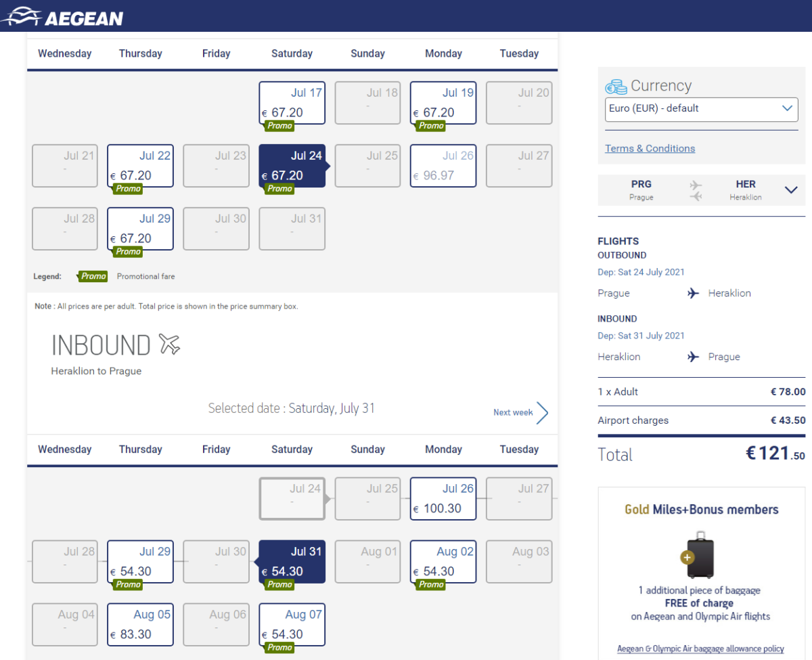
Task: Select outbound Jul 26 fare €96.97
Action: point(443,166)
